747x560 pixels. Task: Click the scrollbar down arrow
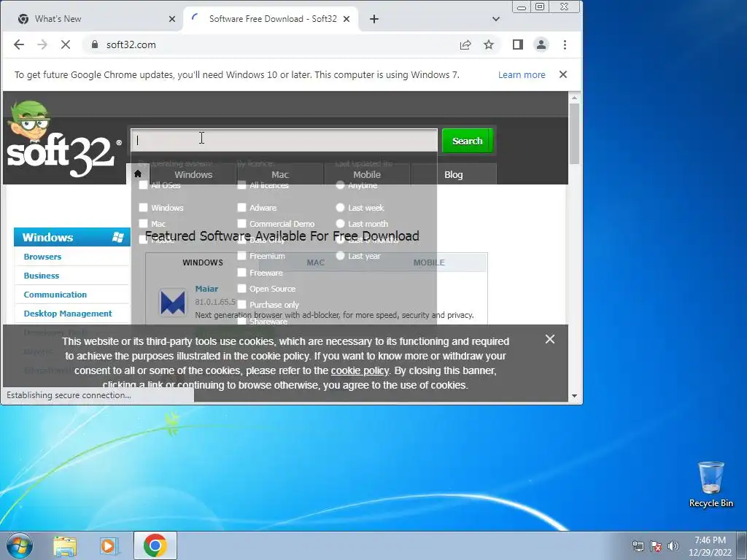pos(574,396)
